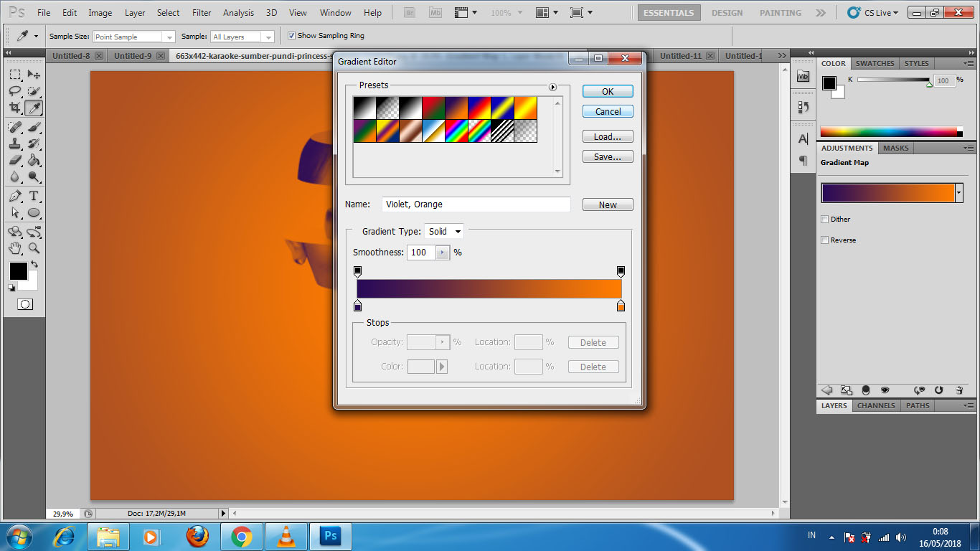Image resolution: width=980 pixels, height=551 pixels.
Task: Enable the Dither checkbox
Action: (x=825, y=220)
